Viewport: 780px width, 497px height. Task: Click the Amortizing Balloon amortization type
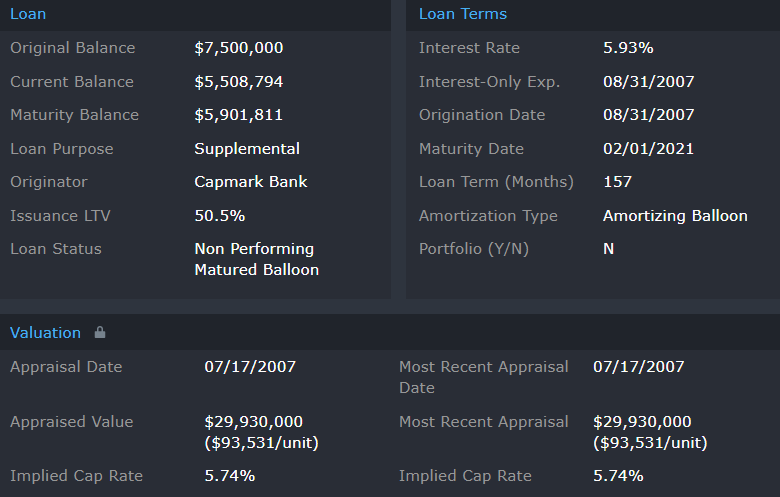click(x=675, y=216)
